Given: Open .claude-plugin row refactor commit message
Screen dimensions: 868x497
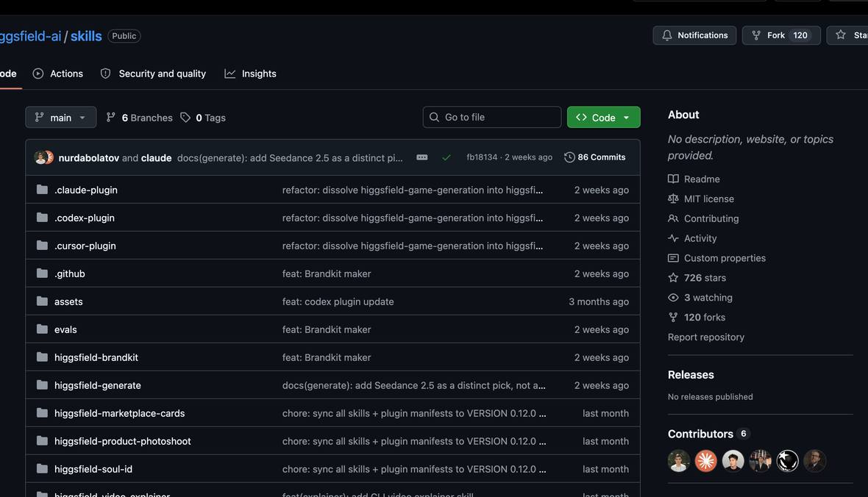Looking at the screenshot, I should (413, 190).
